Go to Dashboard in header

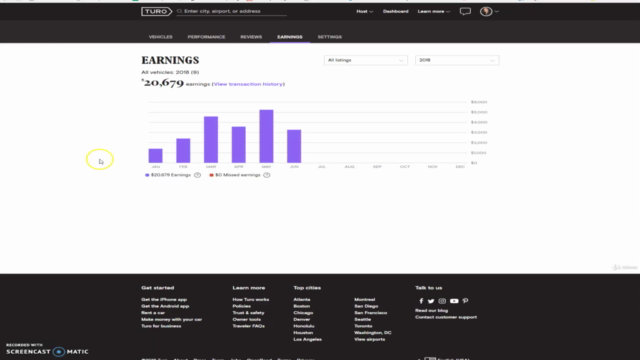click(x=396, y=11)
